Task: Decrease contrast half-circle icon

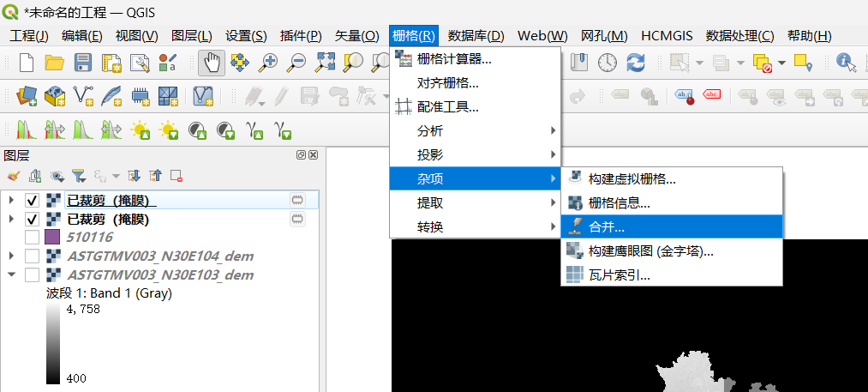Action: 225,130
